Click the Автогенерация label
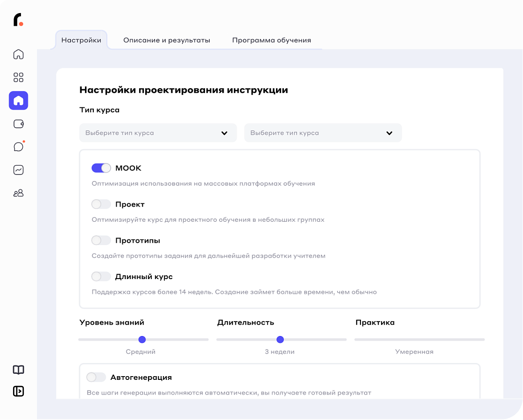 141,378
